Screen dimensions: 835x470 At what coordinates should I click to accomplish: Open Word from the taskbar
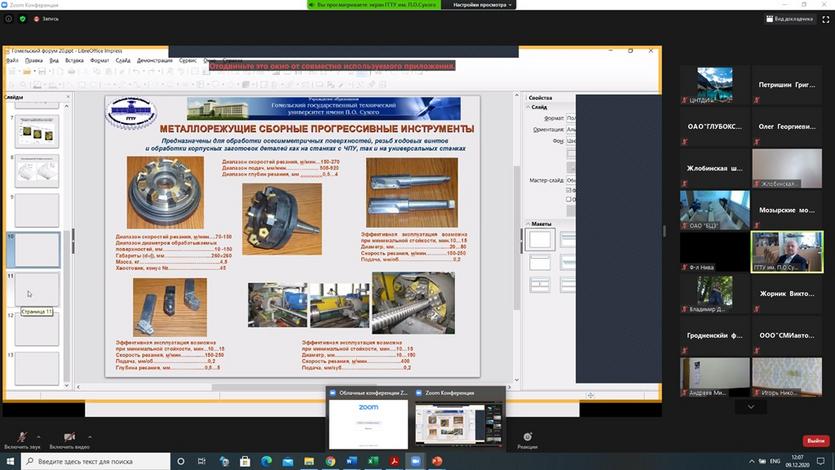pos(351,461)
